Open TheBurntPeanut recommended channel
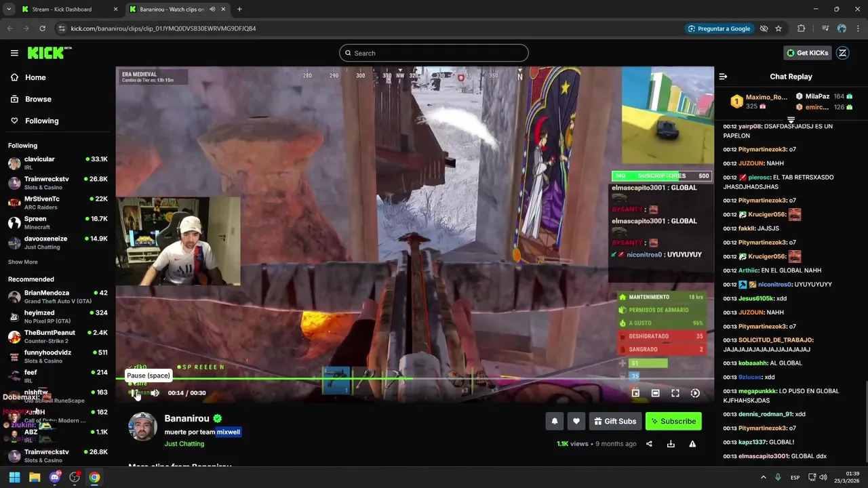 click(58, 336)
